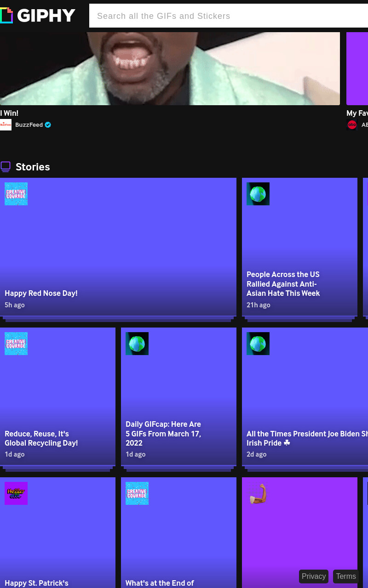
Task: Click the globe avatar on Joe Biden story
Action: point(258,344)
